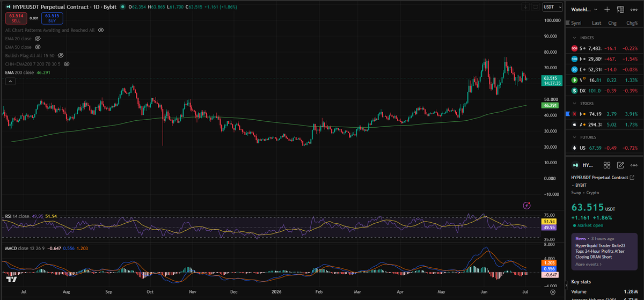Click the Netflix logo in stocks list

pos(574,114)
